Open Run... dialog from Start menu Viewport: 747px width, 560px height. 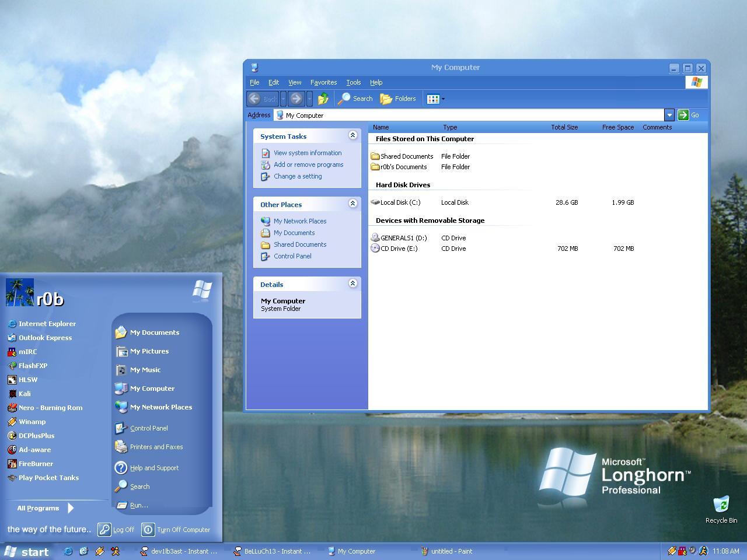coord(132,505)
